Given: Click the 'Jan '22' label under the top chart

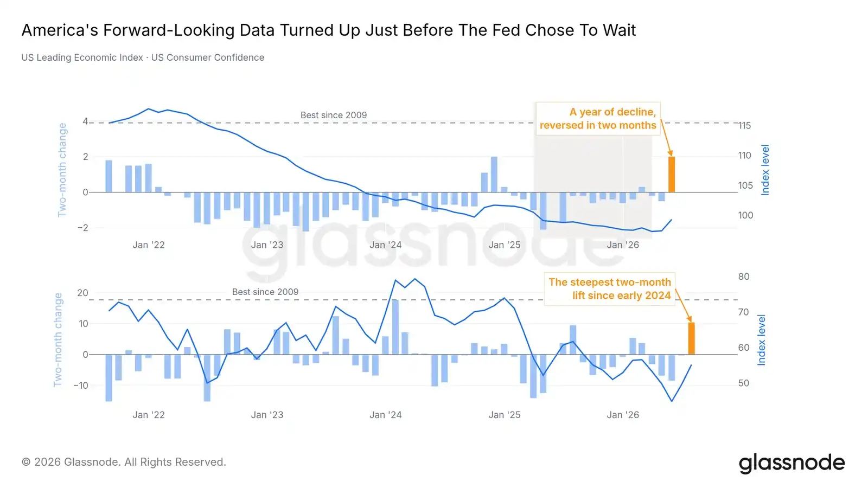Looking at the screenshot, I should 148,245.
